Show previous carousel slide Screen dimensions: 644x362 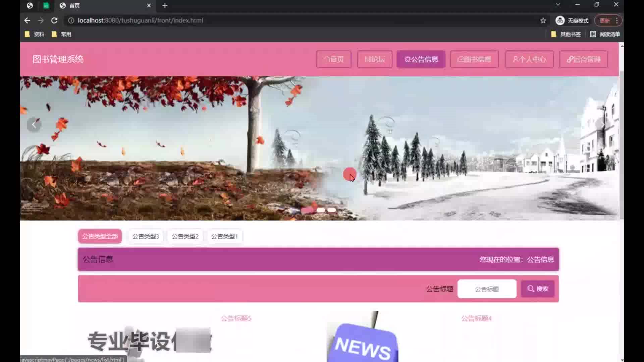(x=34, y=125)
